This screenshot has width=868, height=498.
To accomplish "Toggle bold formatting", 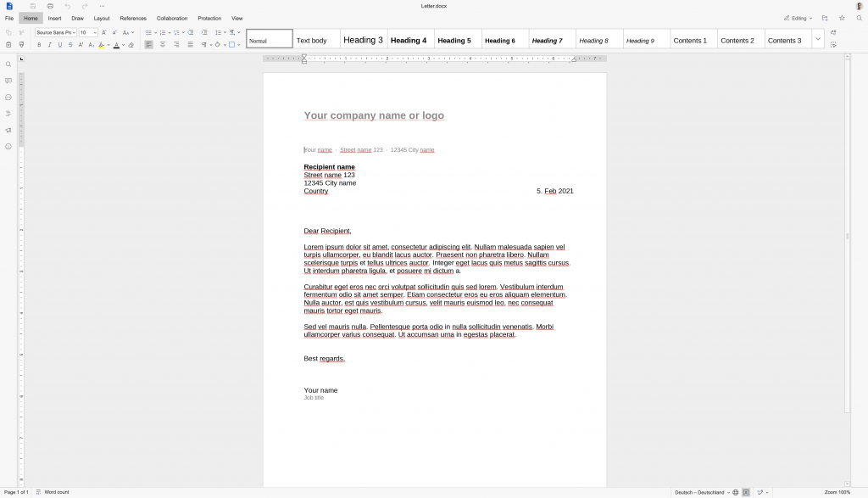I will pos(39,45).
